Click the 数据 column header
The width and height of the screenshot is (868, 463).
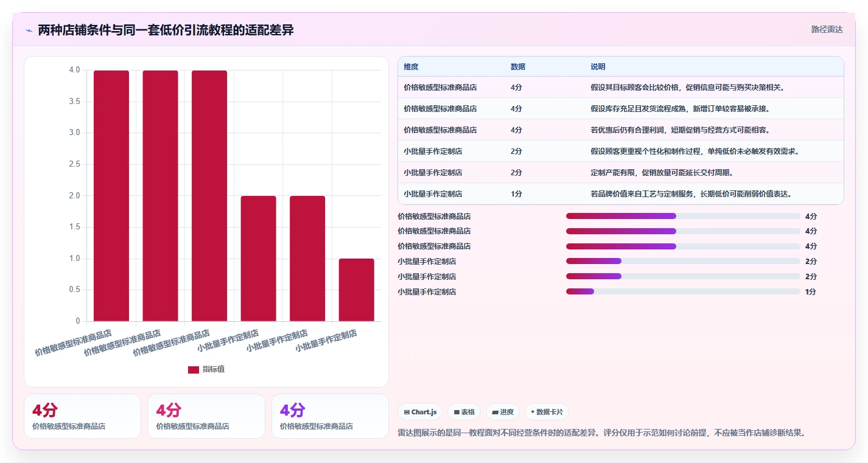(x=518, y=67)
